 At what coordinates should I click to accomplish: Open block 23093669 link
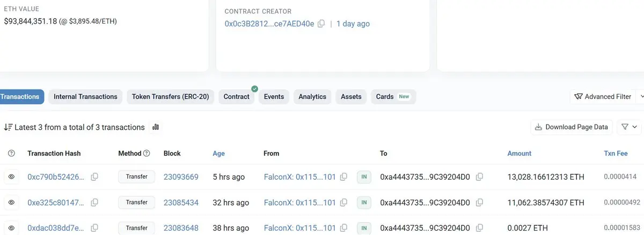181,177
